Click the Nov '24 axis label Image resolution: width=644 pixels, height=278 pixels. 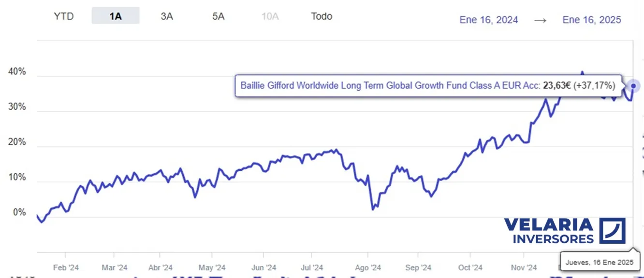click(524, 267)
